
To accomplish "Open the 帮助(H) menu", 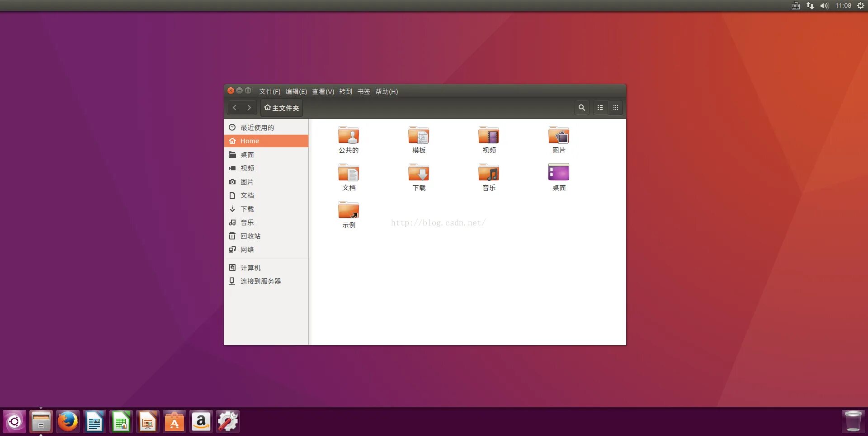I will coord(387,91).
